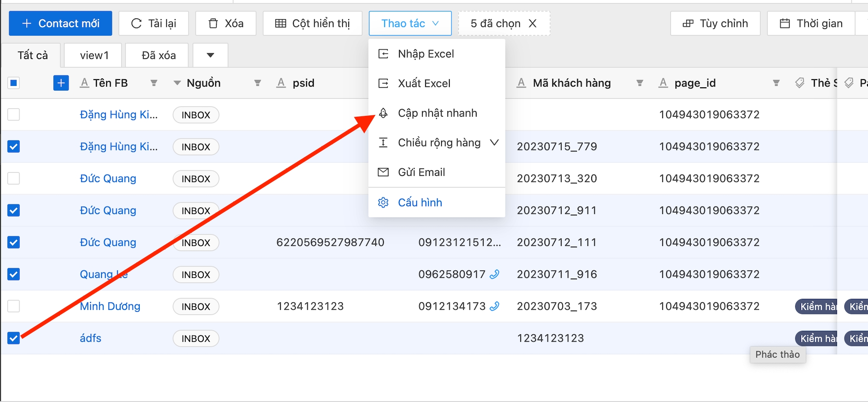This screenshot has height=402, width=868.
Task: Expand Chiều rộng hàng submenu
Action: (x=494, y=143)
